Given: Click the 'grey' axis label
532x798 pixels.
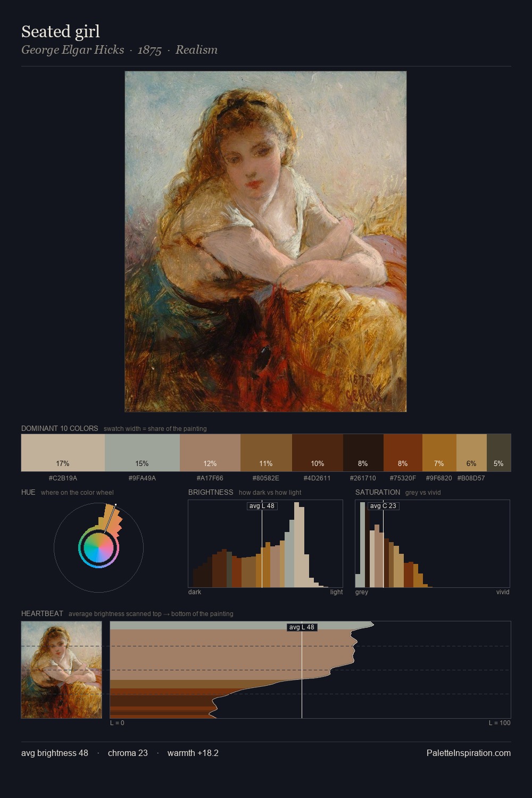Looking at the screenshot, I should click(362, 592).
